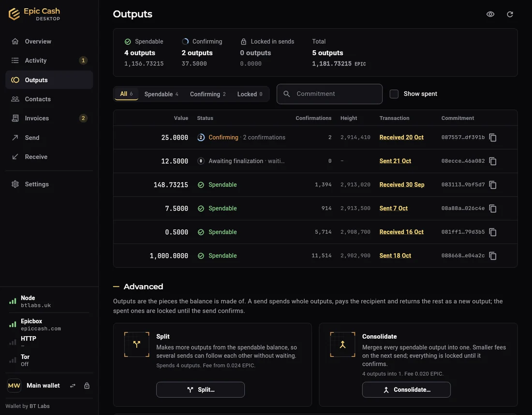Open Settings from the sidebar
The width and height of the screenshot is (532, 415).
coord(49,184)
